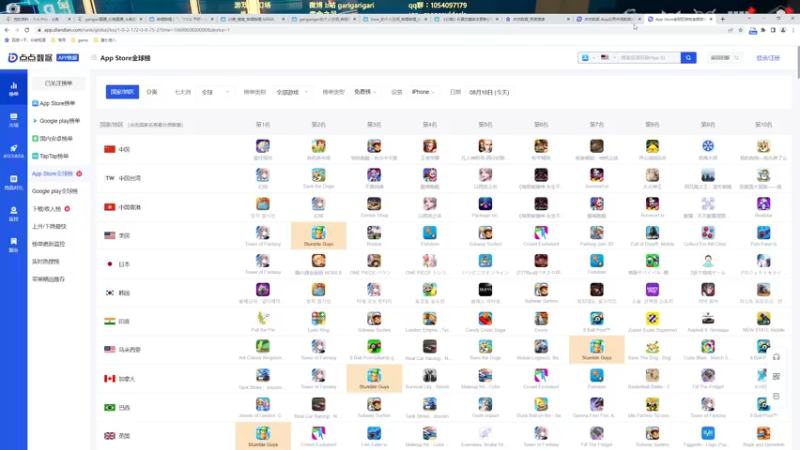
Task: Open Zombie Shop icon in Hong Kong row
Action: coord(374,204)
